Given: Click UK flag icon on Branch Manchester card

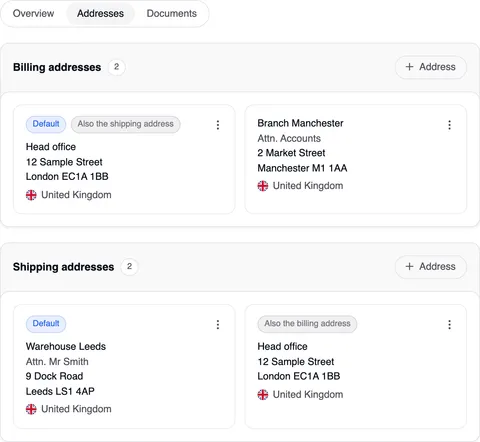Looking at the screenshot, I should [x=263, y=186].
